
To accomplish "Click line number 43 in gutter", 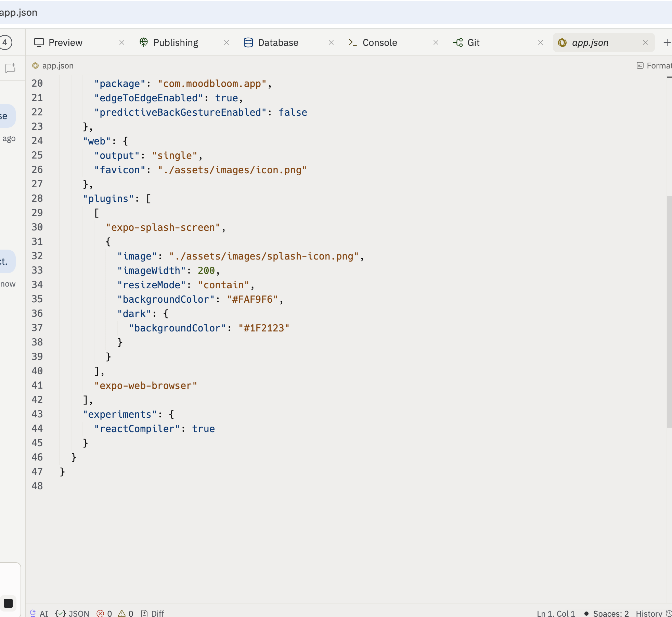I will pyautogui.click(x=37, y=414).
